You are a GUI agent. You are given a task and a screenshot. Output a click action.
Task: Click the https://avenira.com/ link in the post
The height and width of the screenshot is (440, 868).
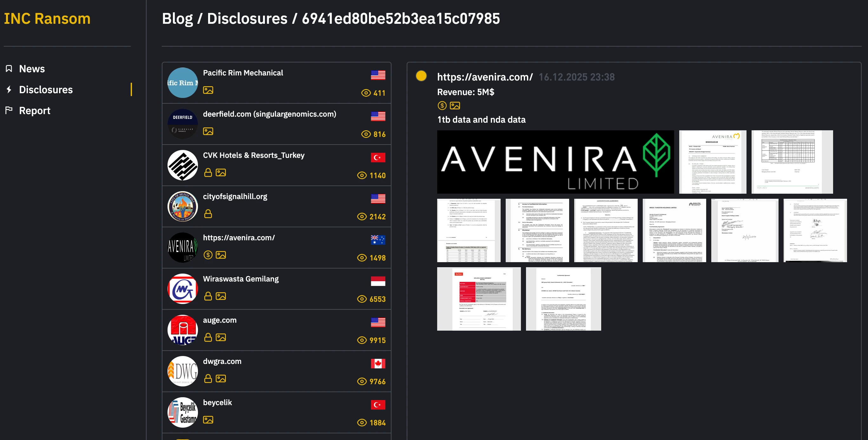[484, 77]
